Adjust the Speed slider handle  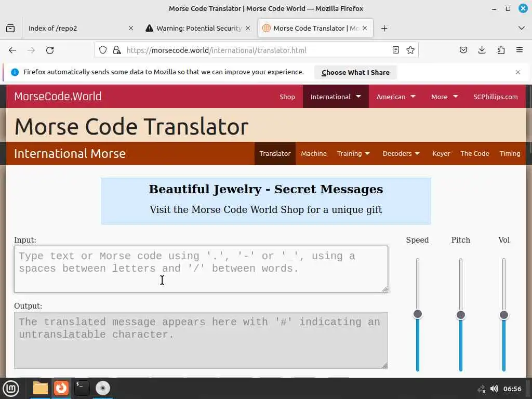[418, 314]
